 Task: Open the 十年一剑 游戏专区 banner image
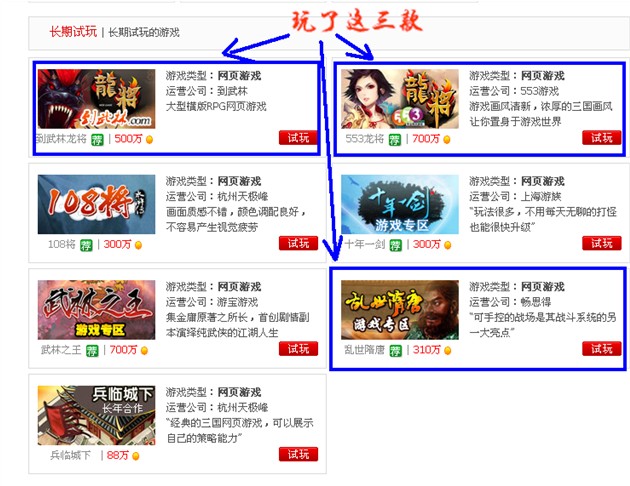(400, 204)
